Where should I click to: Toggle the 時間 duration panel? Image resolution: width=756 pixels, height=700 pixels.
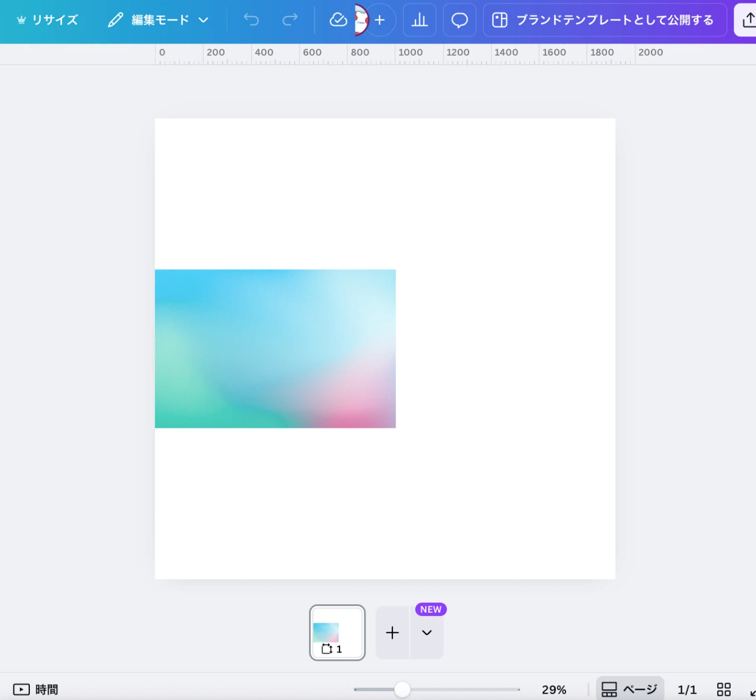[x=36, y=689]
